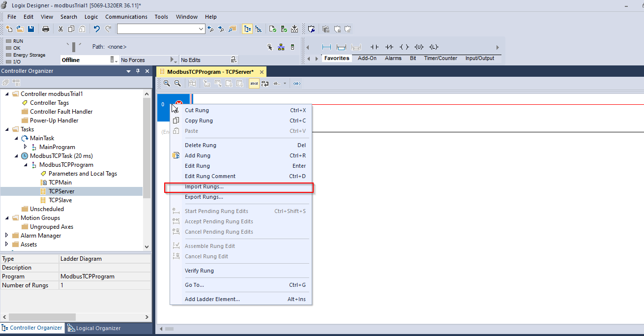Toggle the abcd text display icon

tap(254, 83)
